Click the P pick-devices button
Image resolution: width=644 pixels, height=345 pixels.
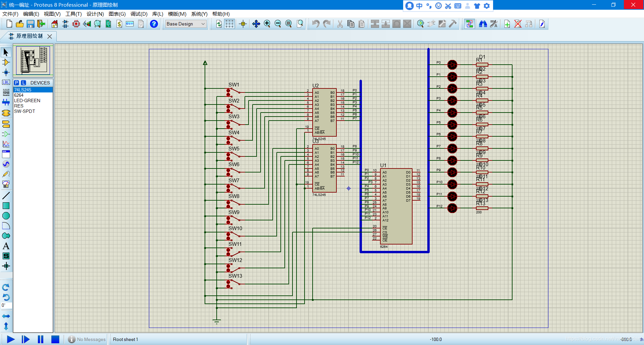click(16, 83)
